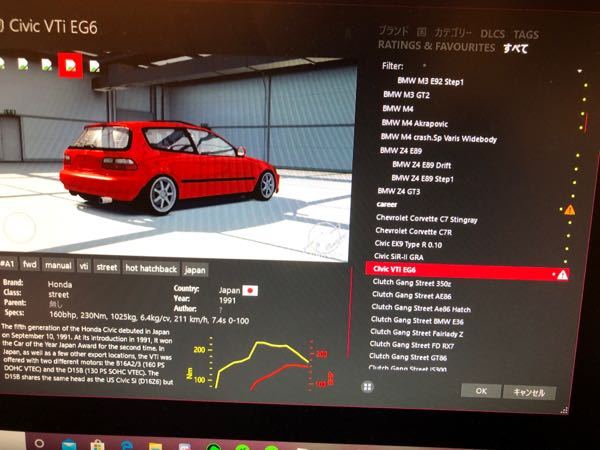Select Civic EK9 Type R 0.10
Screen dimensions: 600x450
tap(408, 244)
